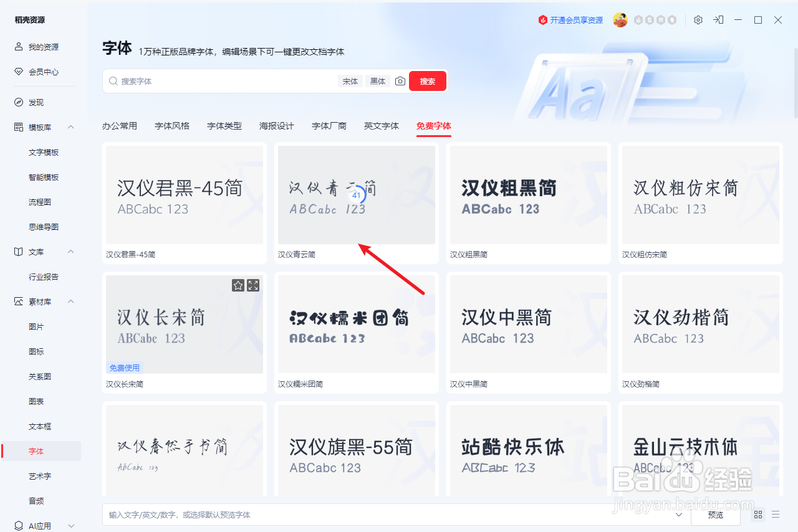The height and width of the screenshot is (532, 798).
Task: Switch to the 字体类型 tab
Action: point(224,126)
